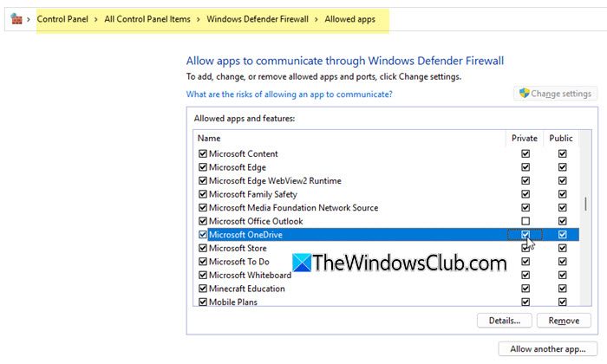Uncheck Public for Microsoft Family Safety

[x=563, y=194]
